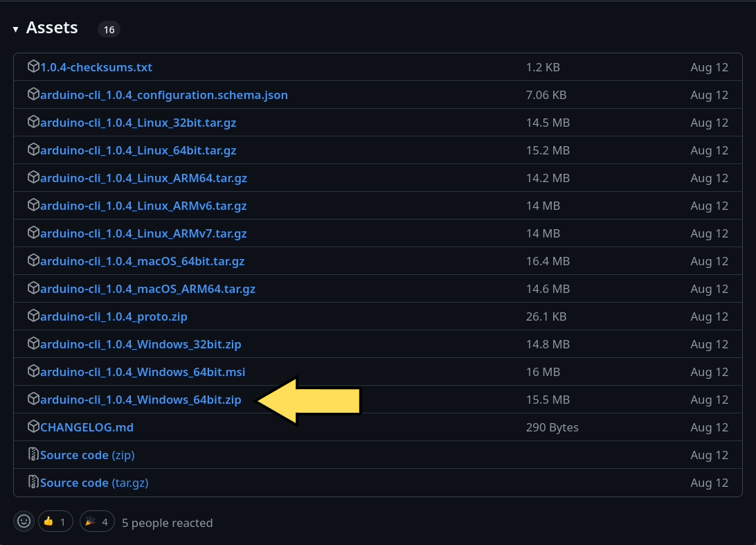Click package icon beside CHANGELOG.md
Screen dimensions: 756x545
click(33, 427)
